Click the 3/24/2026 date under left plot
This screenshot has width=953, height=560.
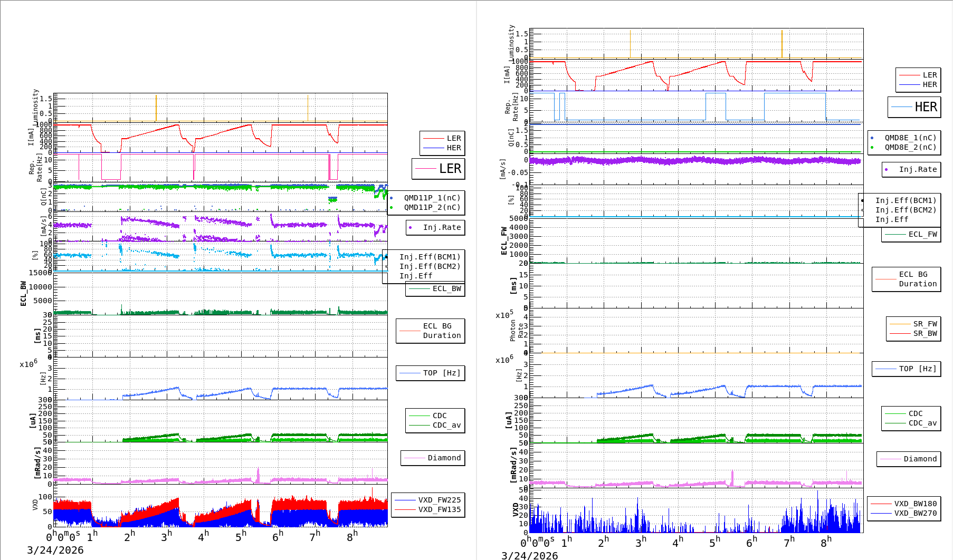click(x=55, y=550)
